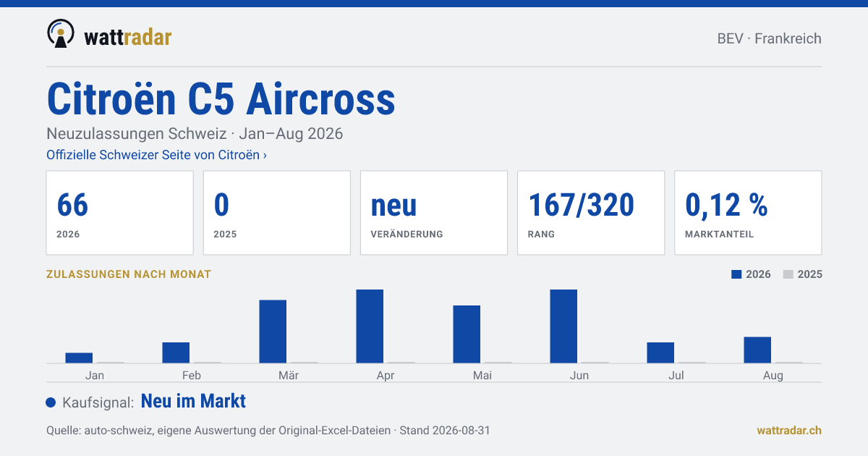The image size is (868, 456).
Task: Click the 'Mär' axis label
Action: (x=289, y=375)
